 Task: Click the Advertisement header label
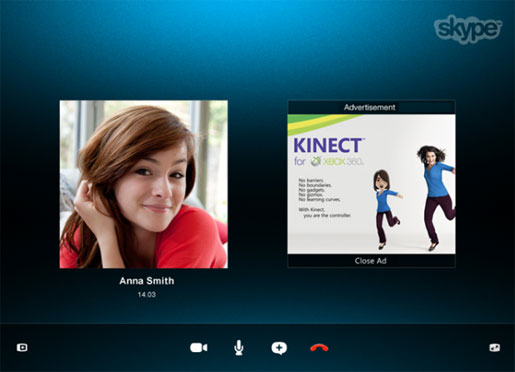[x=370, y=107]
